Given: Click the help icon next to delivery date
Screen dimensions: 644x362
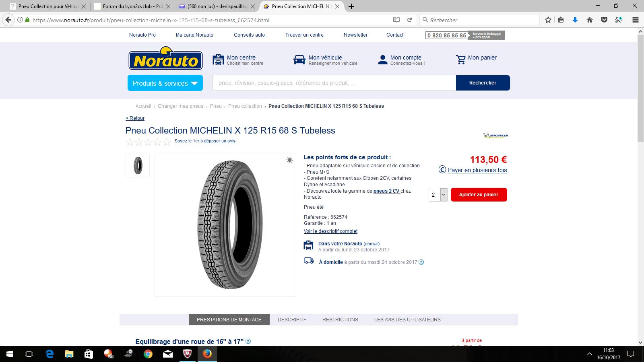Looking at the screenshot, I should coord(421,262).
